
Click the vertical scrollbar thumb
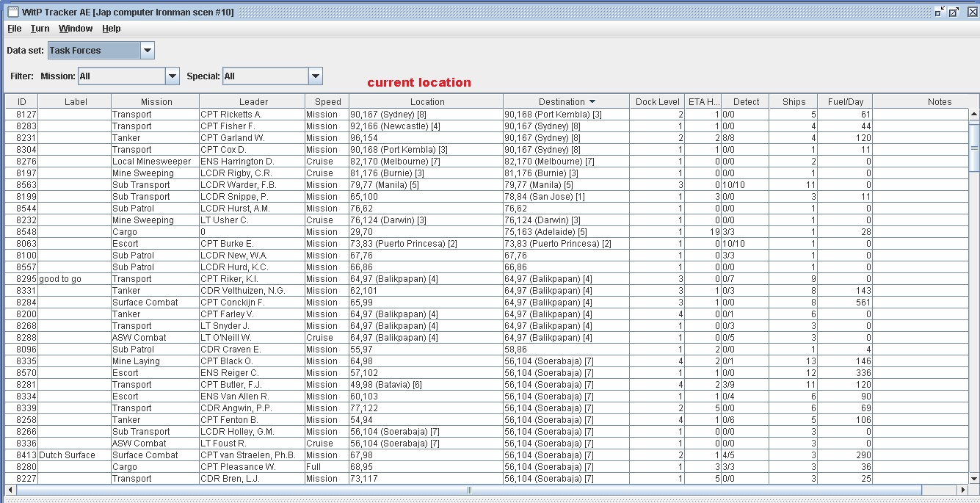[x=974, y=148]
